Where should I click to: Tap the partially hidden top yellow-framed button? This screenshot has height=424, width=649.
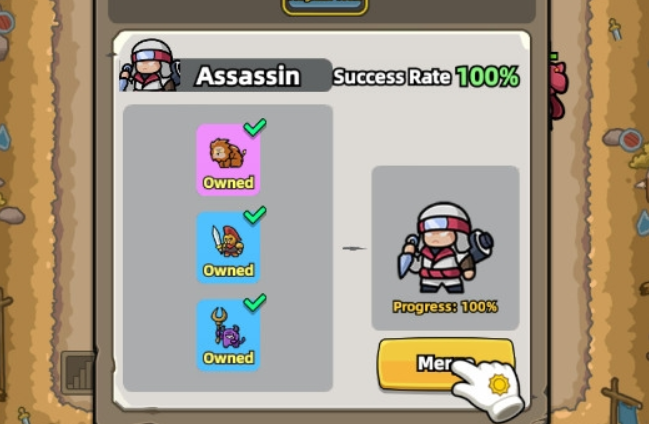(x=325, y=7)
